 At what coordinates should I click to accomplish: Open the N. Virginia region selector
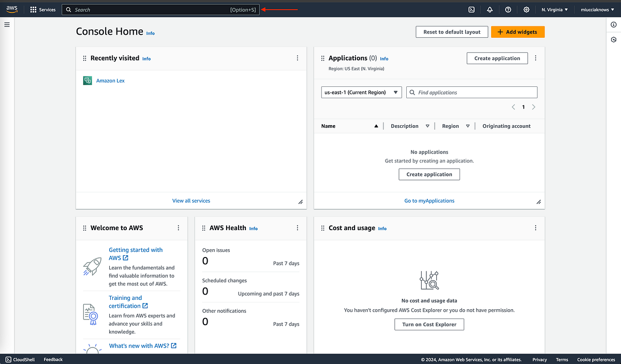click(x=554, y=9)
